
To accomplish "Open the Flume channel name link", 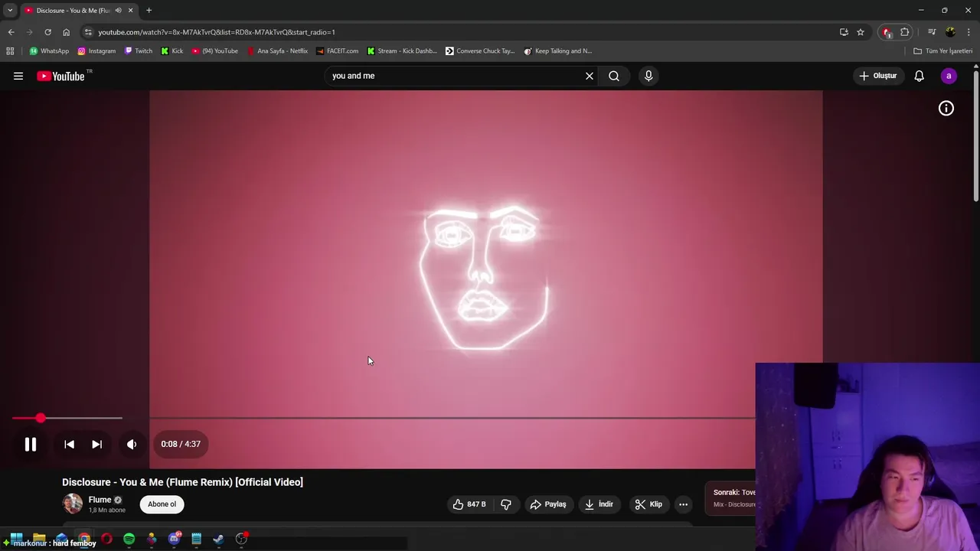I will tap(100, 500).
